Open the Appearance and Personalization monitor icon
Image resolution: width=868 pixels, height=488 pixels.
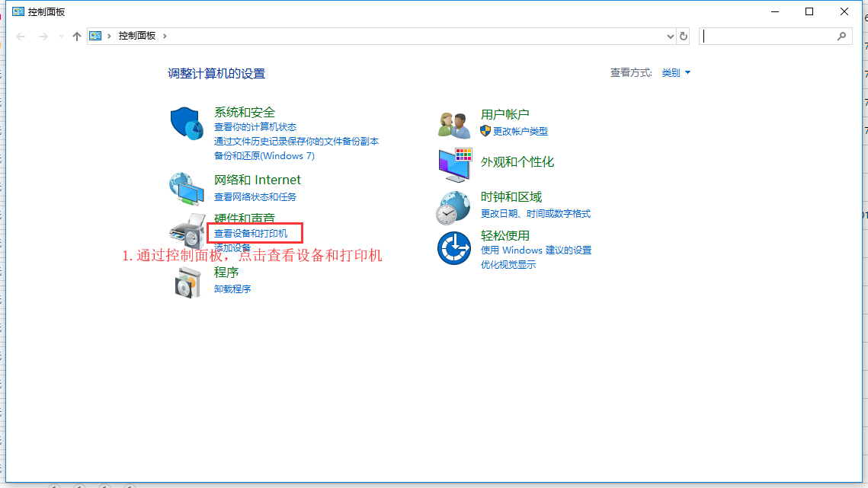point(455,165)
